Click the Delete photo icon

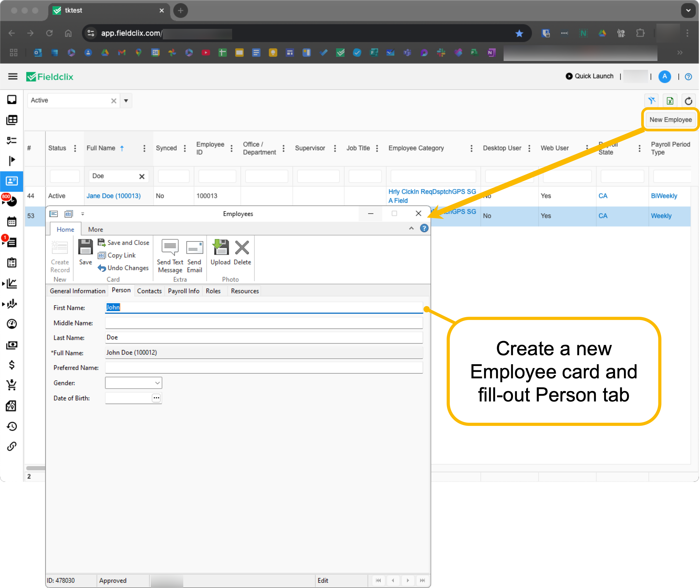pos(242,252)
